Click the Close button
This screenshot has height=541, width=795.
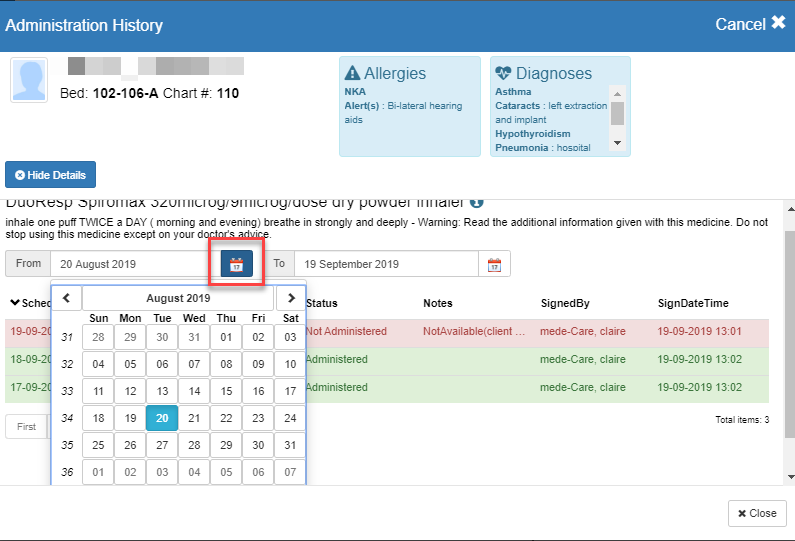click(757, 513)
